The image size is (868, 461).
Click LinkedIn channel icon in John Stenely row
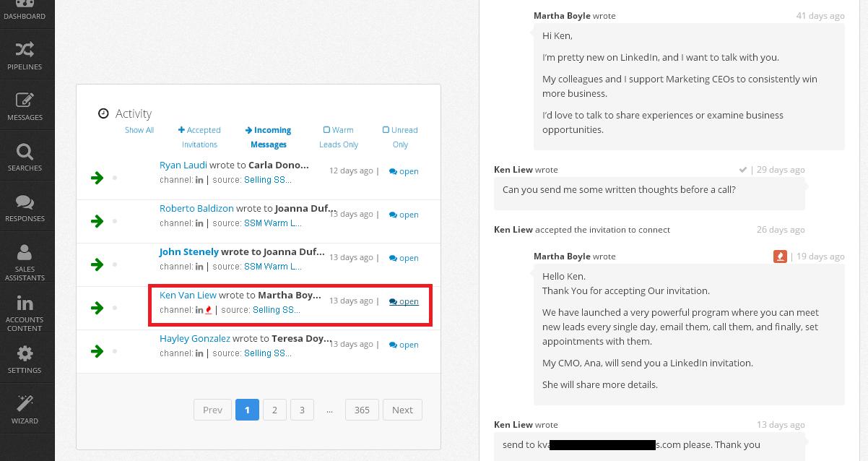(x=199, y=267)
